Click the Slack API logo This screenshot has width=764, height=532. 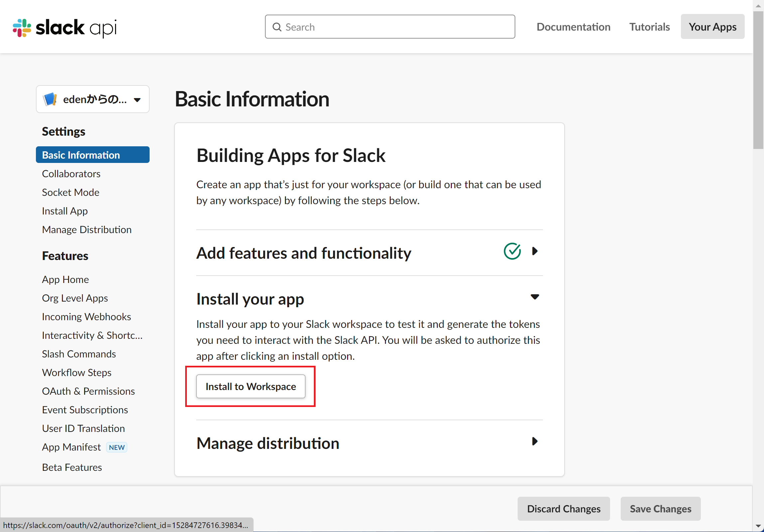click(65, 28)
